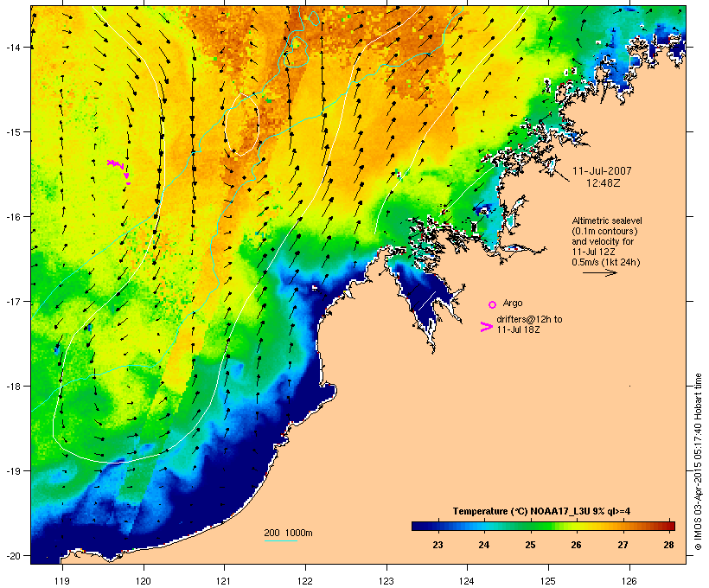Screen dimensions: 709x588
Task: Click longitude axis label 121
Action: pyautogui.click(x=224, y=581)
